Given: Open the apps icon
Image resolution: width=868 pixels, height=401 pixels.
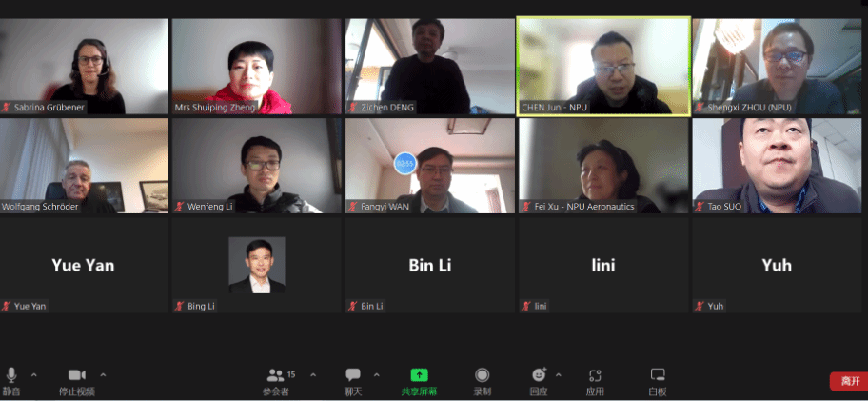Looking at the screenshot, I should (x=595, y=375).
